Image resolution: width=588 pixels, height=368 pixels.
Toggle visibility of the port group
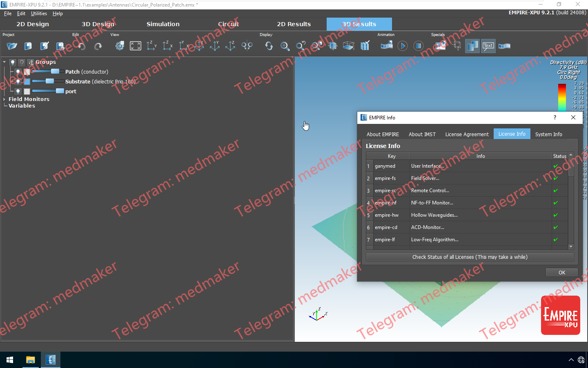coord(18,92)
